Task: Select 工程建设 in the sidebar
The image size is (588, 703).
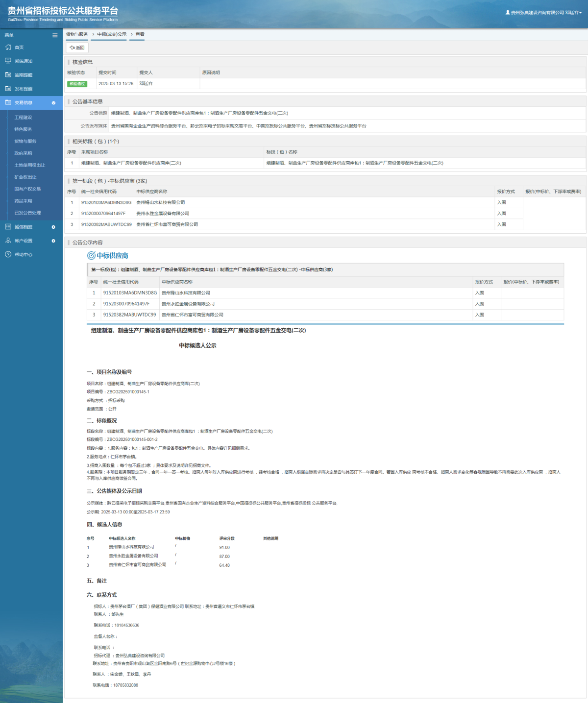Action: [23, 118]
